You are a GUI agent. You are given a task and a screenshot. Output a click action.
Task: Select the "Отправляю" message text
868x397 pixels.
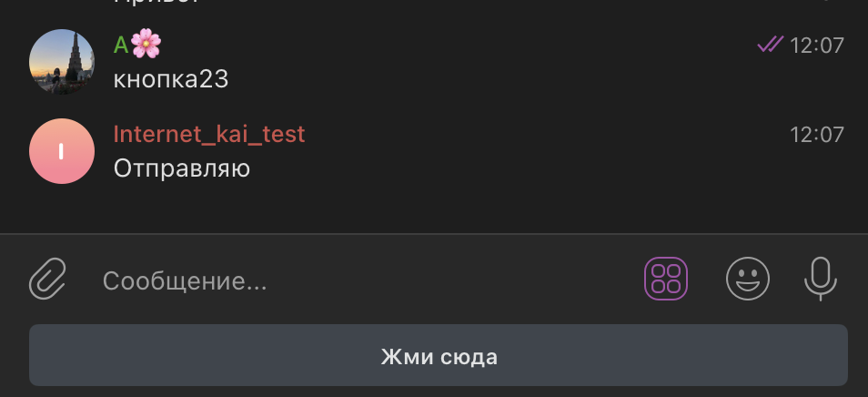(x=182, y=168)
